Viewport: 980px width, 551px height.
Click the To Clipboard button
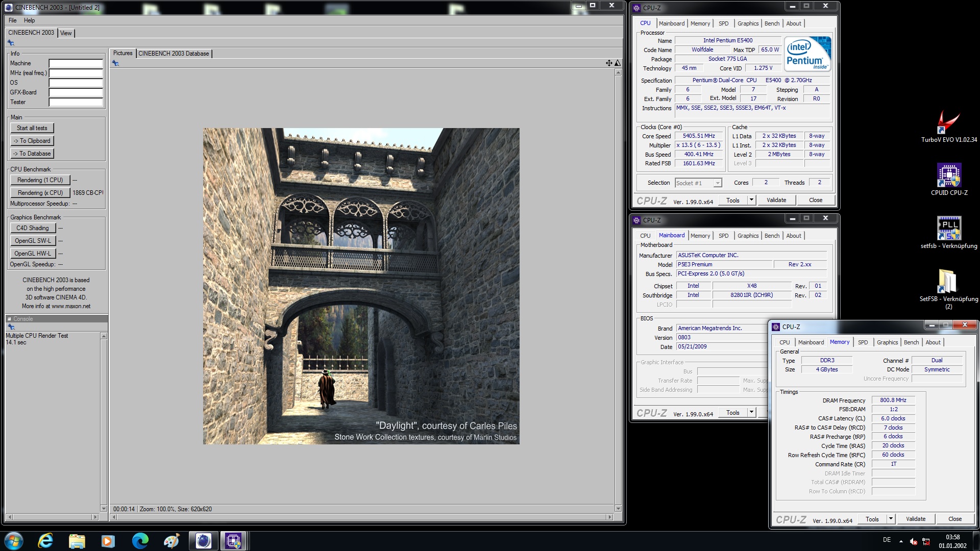click(x=32, y=141)
